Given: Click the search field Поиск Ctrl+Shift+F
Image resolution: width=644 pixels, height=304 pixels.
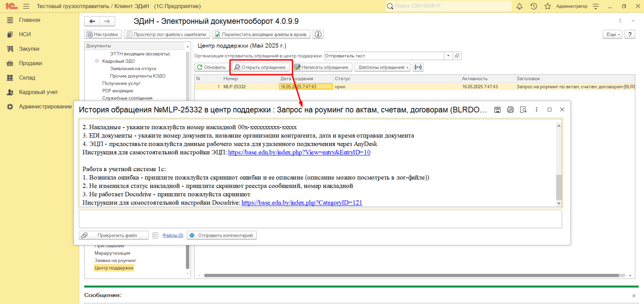Looking at the screenshot, I should click(x=448, y=6).
